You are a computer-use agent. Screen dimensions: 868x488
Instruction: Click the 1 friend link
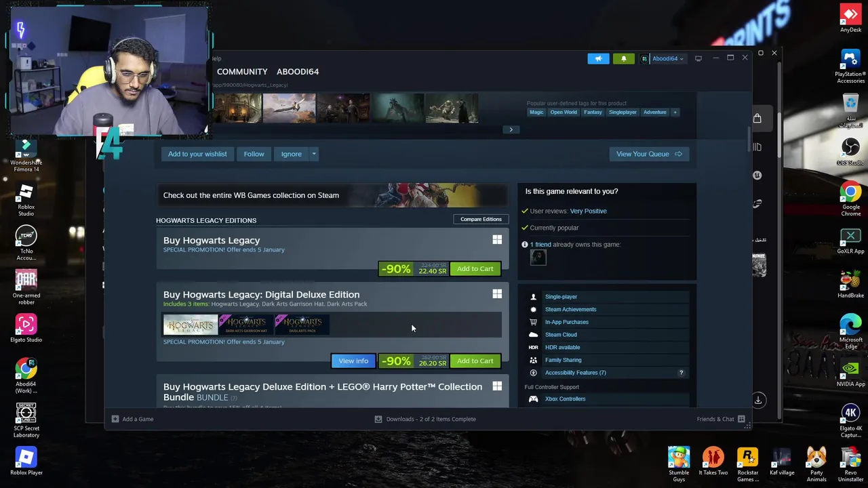coord(540,245)
